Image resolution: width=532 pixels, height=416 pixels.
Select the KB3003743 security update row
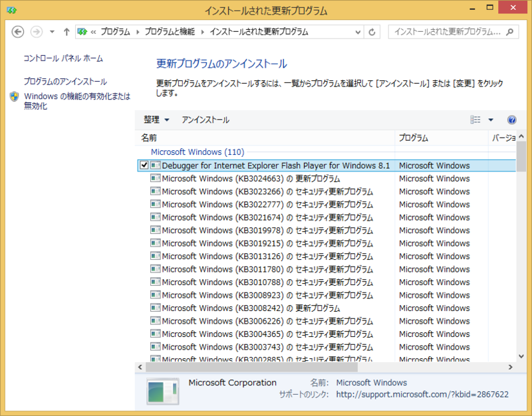tap(326, 347)
